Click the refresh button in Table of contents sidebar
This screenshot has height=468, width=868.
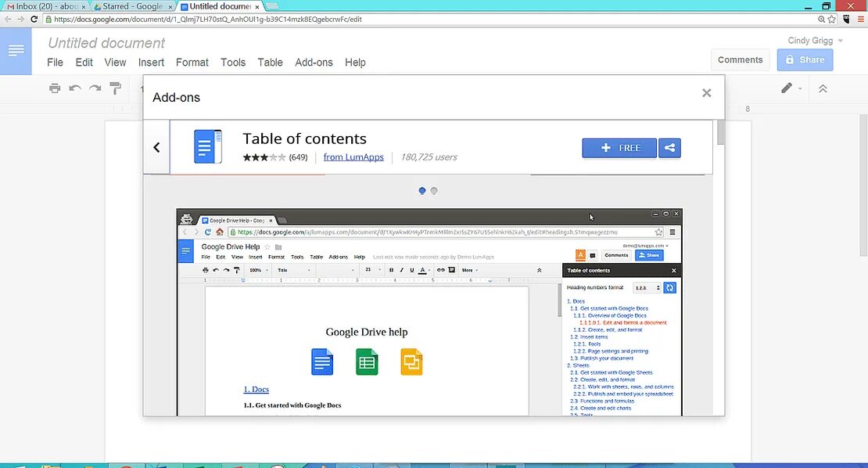(670, 287)
